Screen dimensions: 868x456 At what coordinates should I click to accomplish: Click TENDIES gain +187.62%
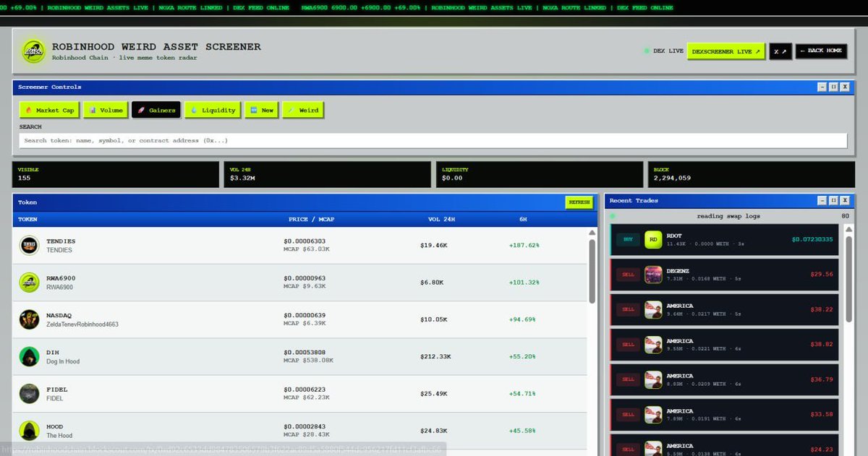click(524, 246)
